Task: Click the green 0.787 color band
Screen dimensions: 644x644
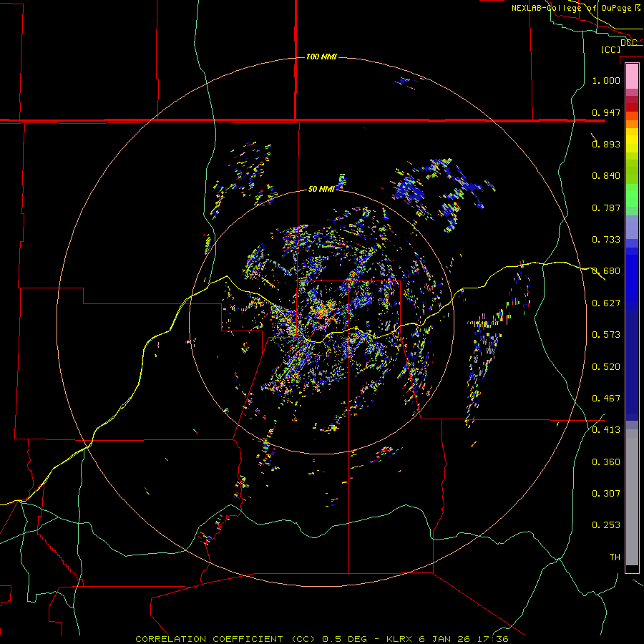Action: pyautogui.click(x=632, y=199)
